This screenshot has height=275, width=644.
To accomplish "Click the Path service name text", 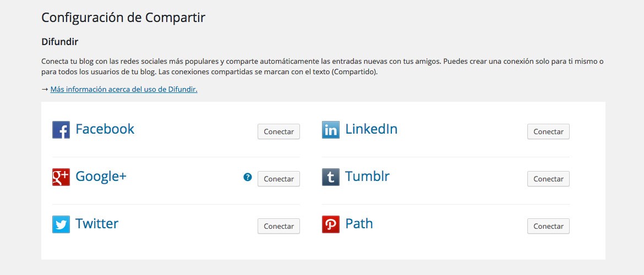I will click(359, 224).
